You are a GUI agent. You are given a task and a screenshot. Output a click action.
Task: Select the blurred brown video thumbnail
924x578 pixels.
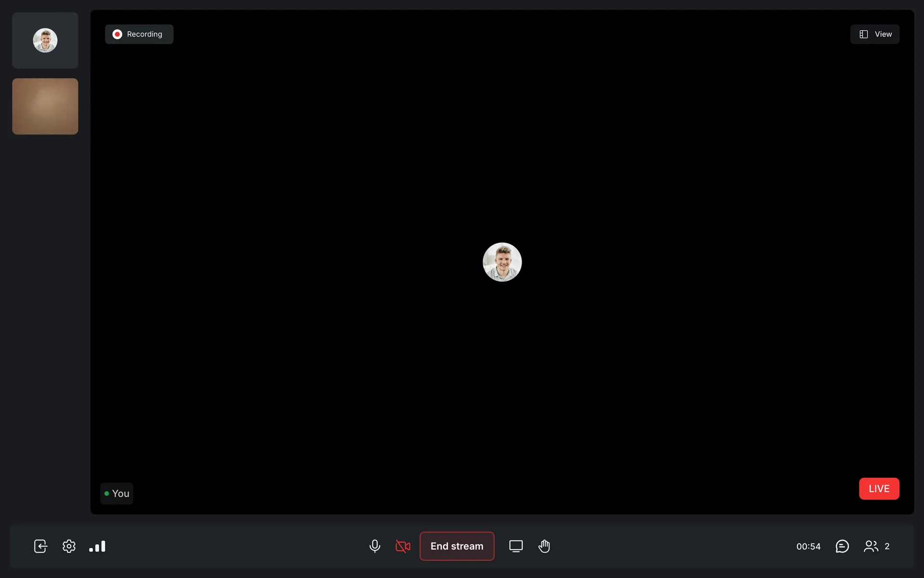coord(45,106)
